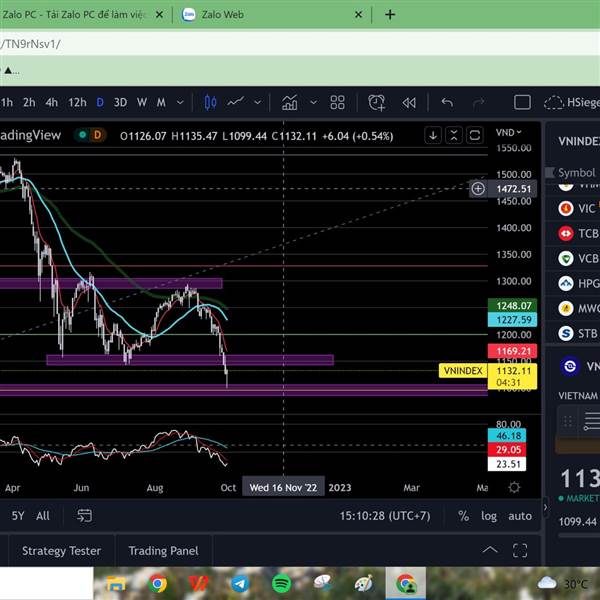The image size is (600, 600).
Task: Collapse the right sidebar with arrow
Action: pos(546,507)
